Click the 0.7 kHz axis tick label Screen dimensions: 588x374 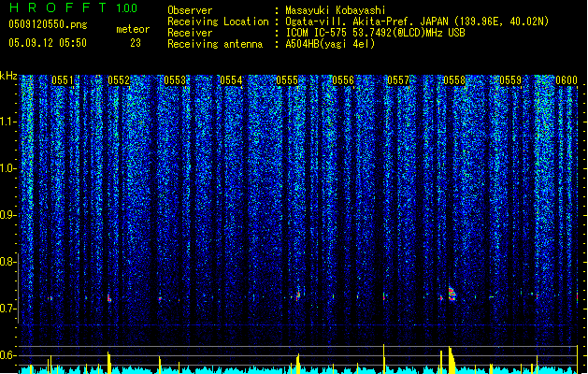(7, 309)
